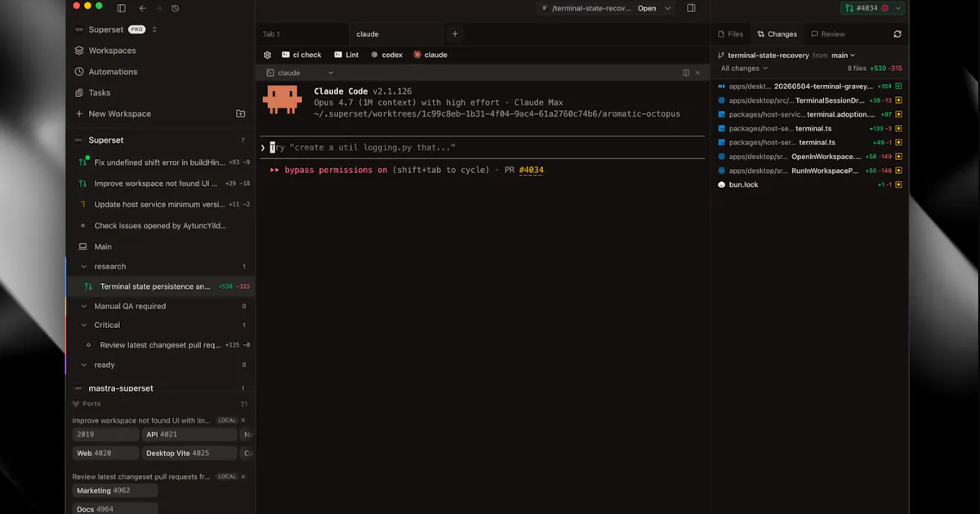The height and width of the screenshot is (514, 980).
Task: Open the API 4021 port chip
Action: point(190,434)
